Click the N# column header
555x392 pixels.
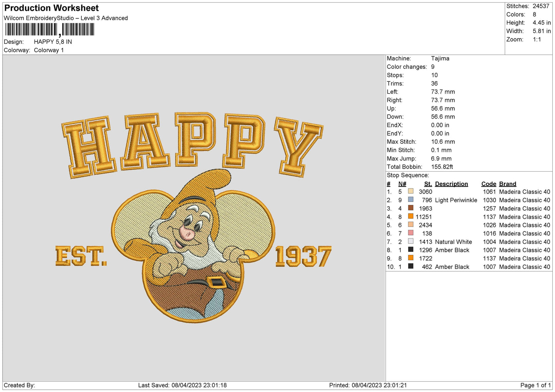402,184
